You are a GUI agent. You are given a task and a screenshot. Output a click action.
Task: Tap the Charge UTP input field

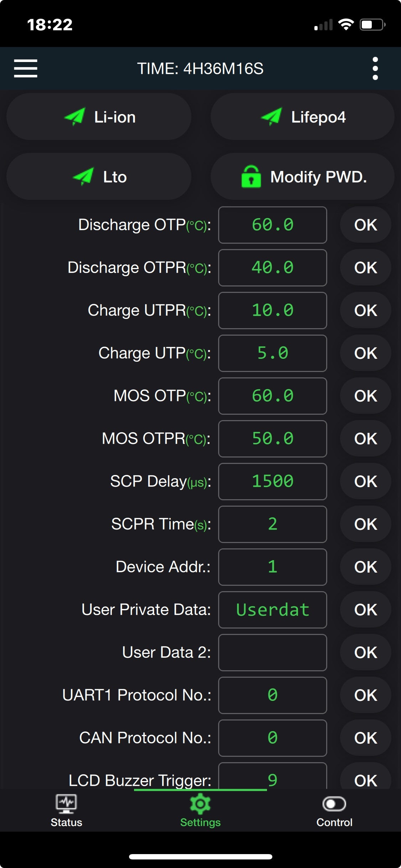coord(272,353)
